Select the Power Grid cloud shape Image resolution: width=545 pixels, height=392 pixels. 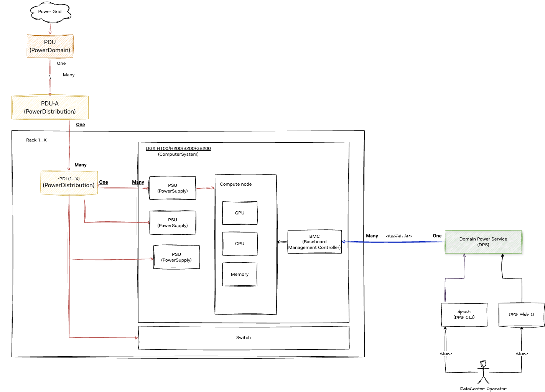(50, 12)
